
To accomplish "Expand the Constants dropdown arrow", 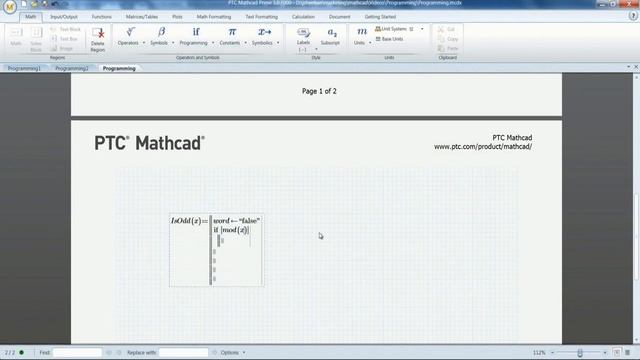I will pyautogui.click(x=245, y=43).
